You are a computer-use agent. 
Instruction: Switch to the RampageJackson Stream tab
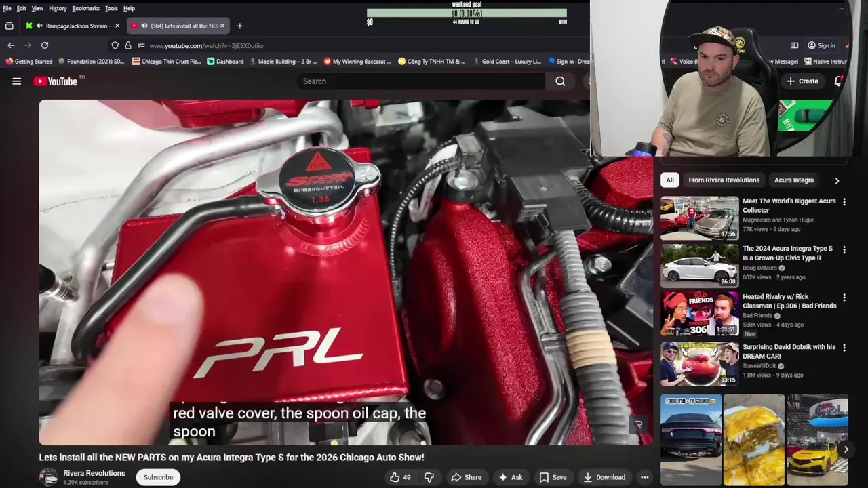[73, 26]
